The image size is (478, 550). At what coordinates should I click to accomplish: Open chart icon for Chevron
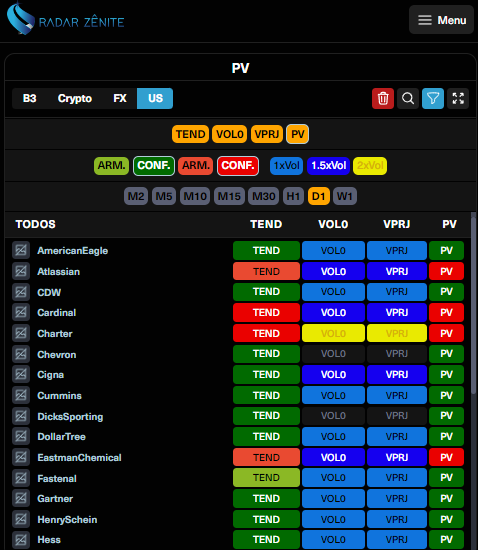point(21,354)
